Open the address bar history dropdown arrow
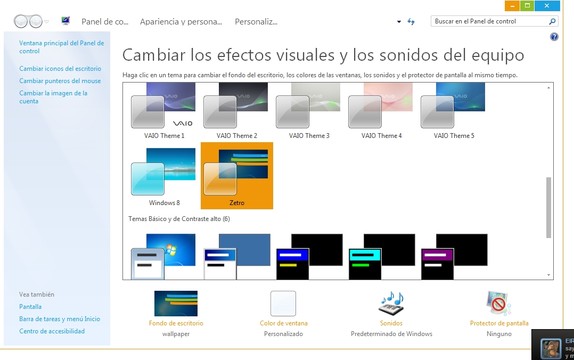This screenshot has height=360, width=574. pos(399,22)
